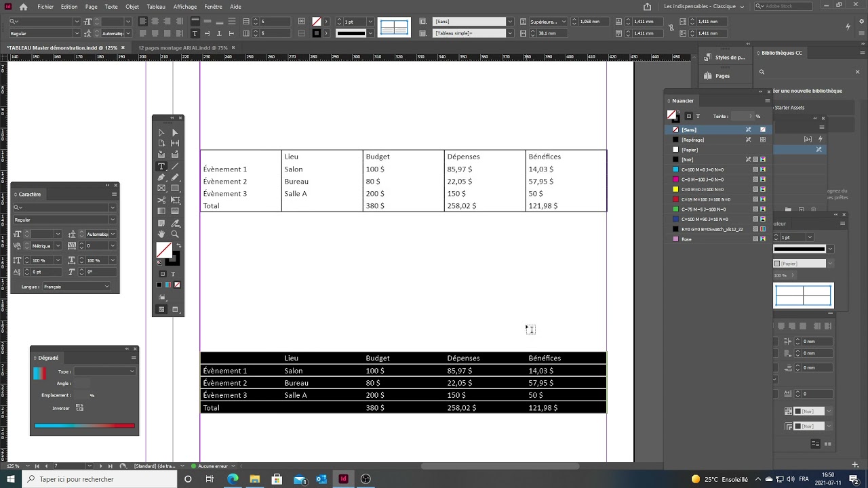Open the stroke weight 1 pt dropdown

click(370, 22)
